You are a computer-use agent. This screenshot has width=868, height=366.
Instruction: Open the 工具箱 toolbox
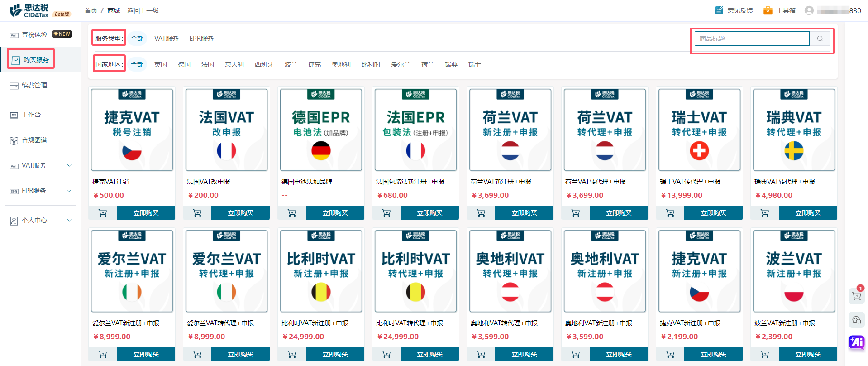click(779, 10)
